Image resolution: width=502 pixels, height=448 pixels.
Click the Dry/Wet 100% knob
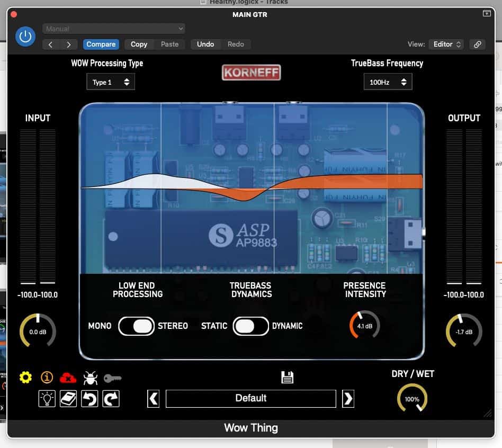pos(412,399)
